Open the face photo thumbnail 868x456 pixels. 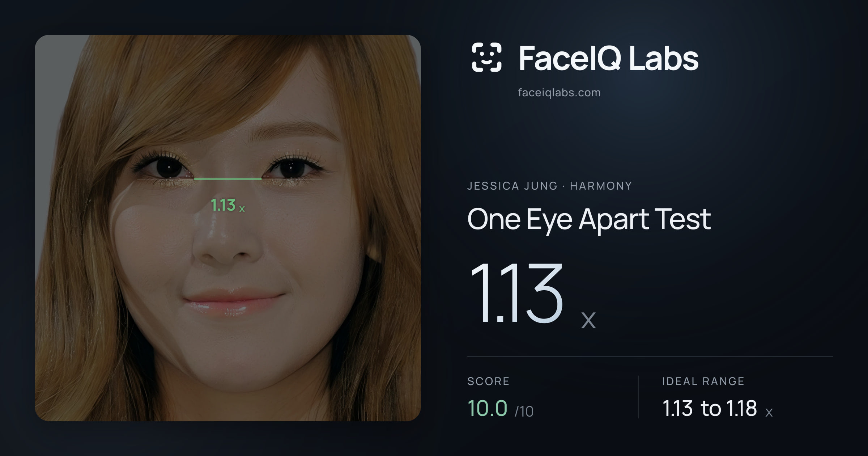pyautogui.click(x=228, y=228)
